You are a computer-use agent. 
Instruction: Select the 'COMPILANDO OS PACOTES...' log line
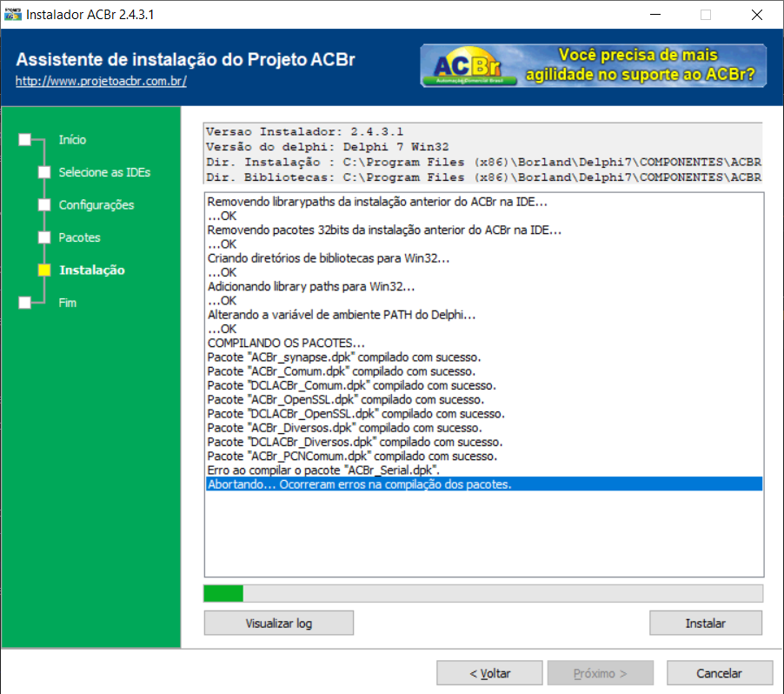coord(484,343)
